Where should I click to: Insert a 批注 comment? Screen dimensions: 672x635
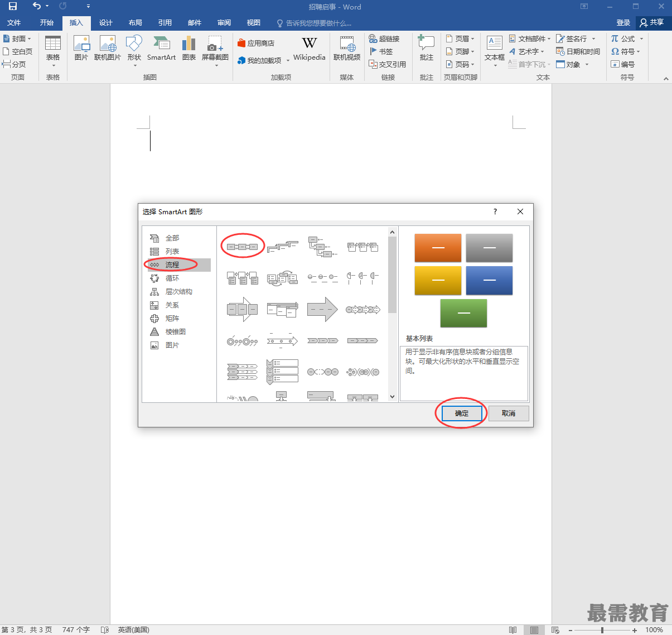coord(427,49)
